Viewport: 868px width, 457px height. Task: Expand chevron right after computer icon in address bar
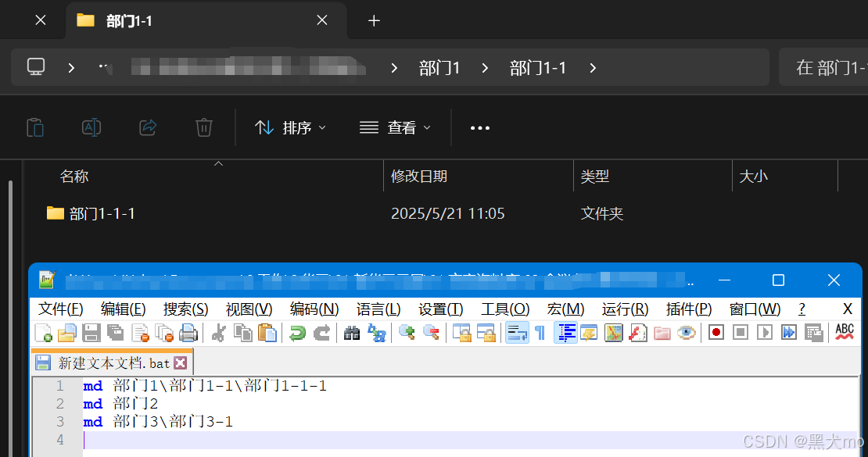(71, 67)
